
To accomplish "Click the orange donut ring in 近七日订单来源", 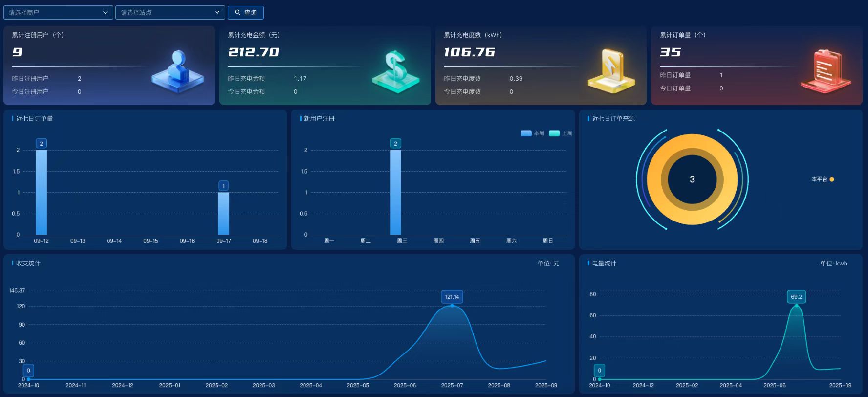I will tap(692, 141).
